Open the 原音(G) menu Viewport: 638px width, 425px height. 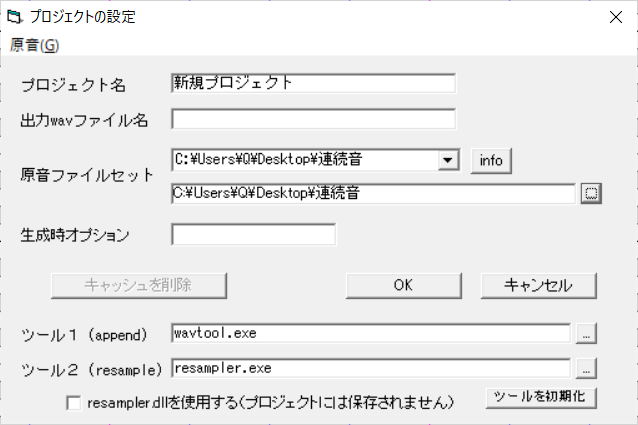coord(35,45)
